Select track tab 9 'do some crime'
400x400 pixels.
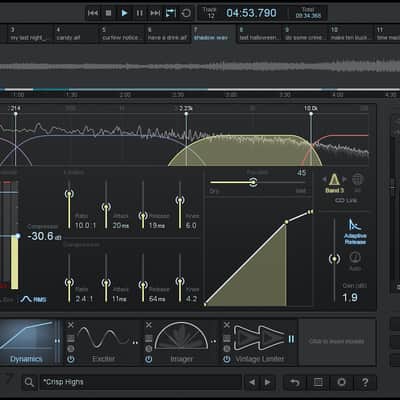pyautogui.click(x=305, y=34)
